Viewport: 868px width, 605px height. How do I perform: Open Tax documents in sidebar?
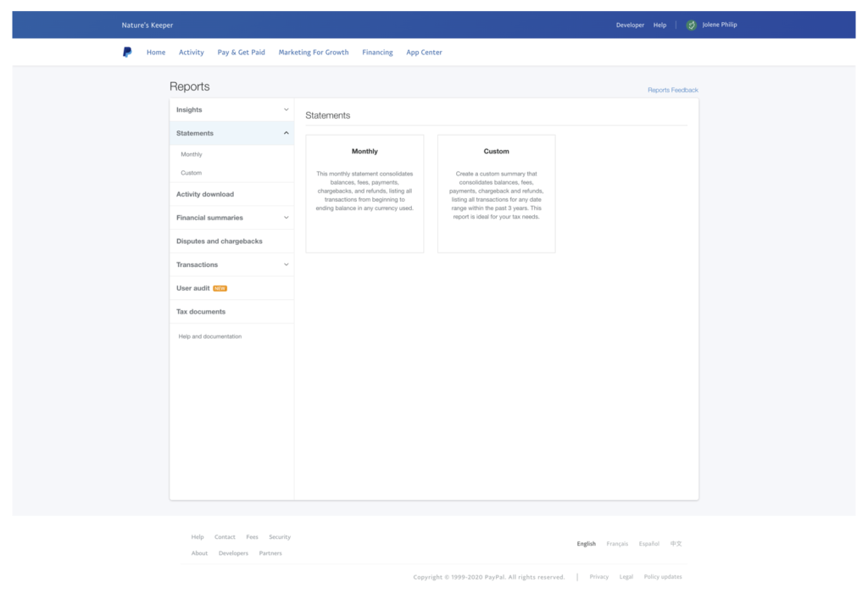coord(201,312)
